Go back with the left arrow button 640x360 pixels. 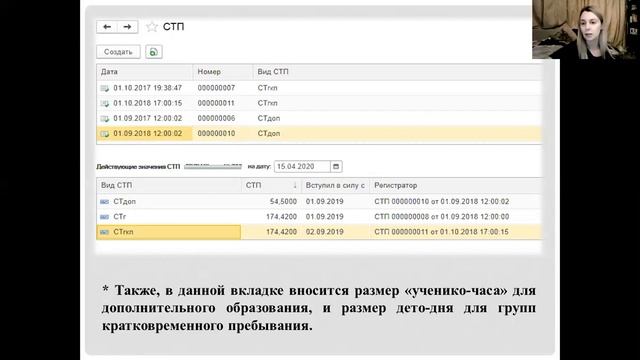point(107,27)
